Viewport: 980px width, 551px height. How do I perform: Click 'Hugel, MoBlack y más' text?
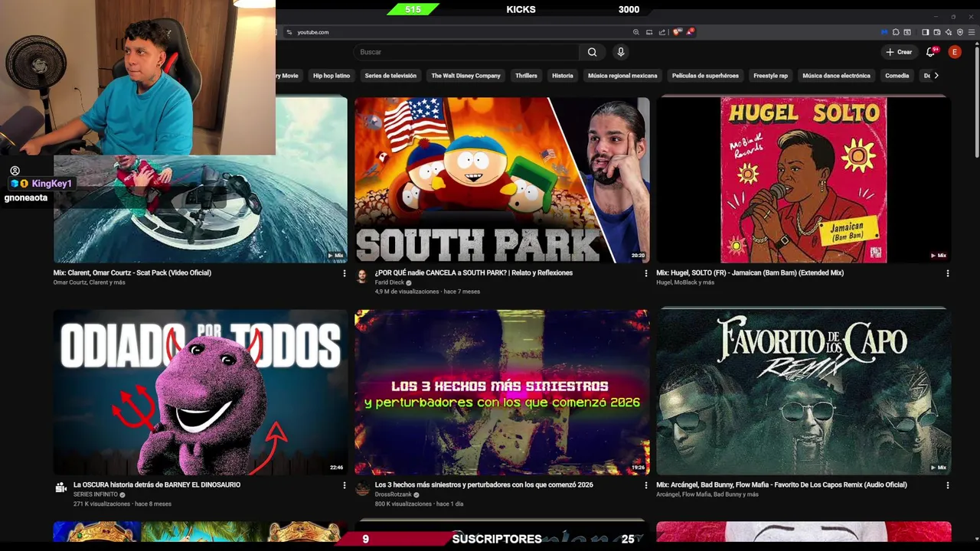685,282
